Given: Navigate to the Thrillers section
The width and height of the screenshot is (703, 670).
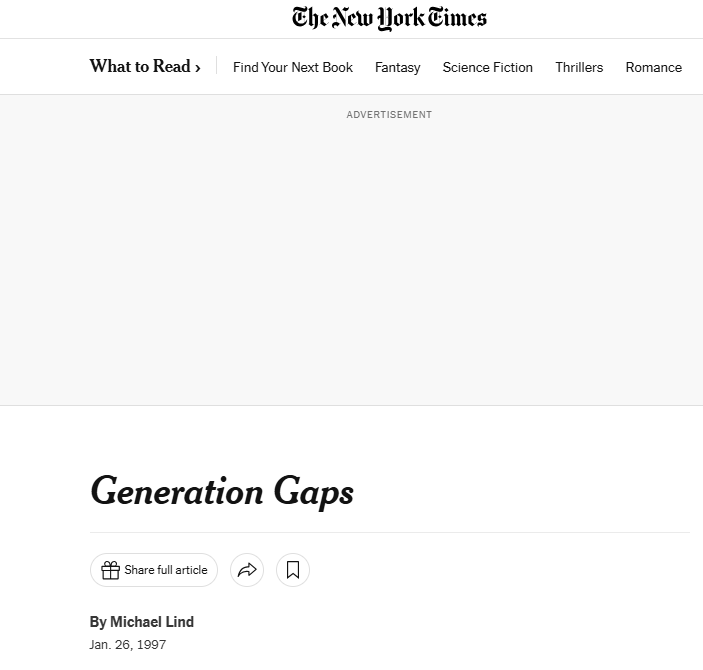Looking at the screenshot, I should pyautogui.click(x=579, y=67).
